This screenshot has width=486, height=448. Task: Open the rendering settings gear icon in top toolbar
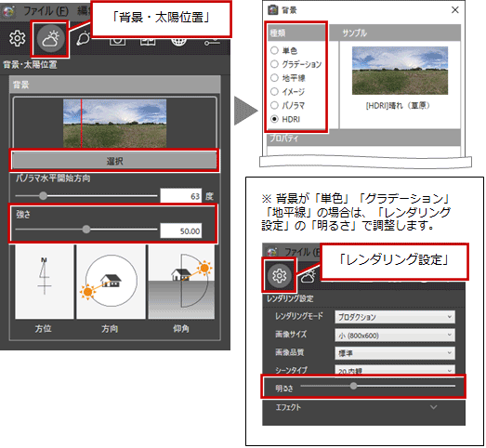[x=17, y=38]
